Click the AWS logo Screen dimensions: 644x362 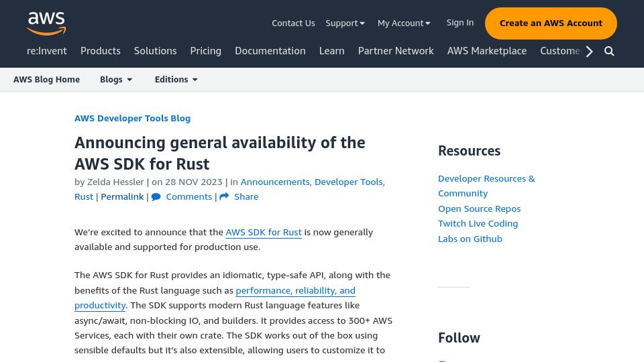[46, 23]
